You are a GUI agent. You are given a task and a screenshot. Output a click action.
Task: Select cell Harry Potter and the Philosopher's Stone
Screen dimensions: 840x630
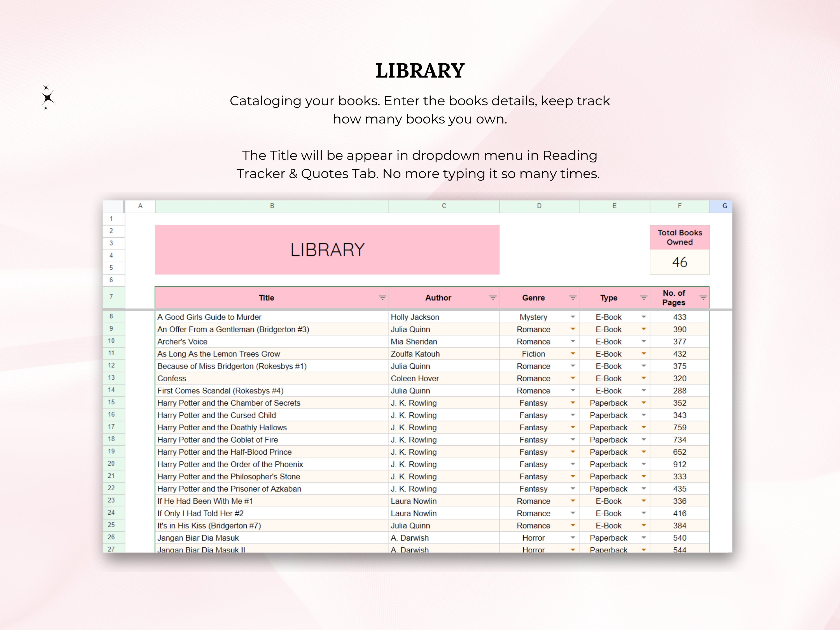pos(272,476)
